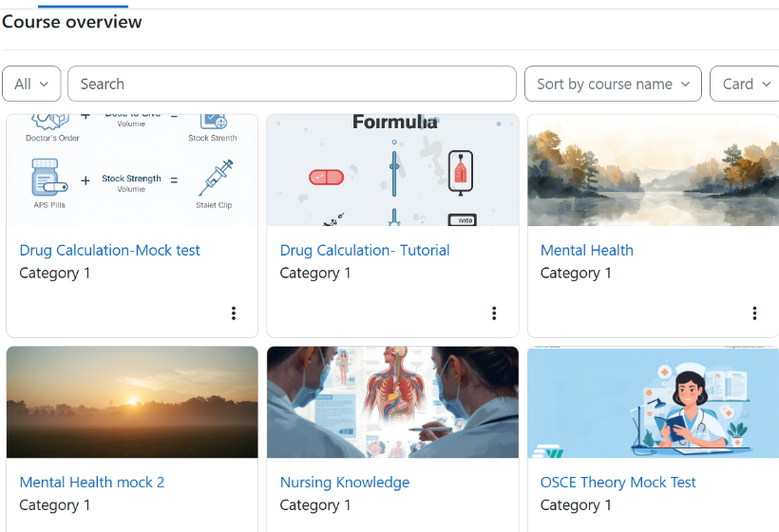Click the Formula image of Drug Calculation- Tutorial

tap(392, 170)
